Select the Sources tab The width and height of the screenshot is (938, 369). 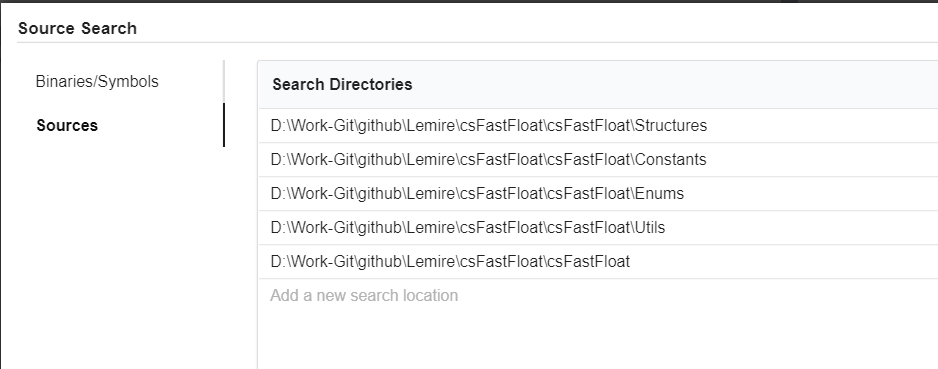[x=67, y=126]
